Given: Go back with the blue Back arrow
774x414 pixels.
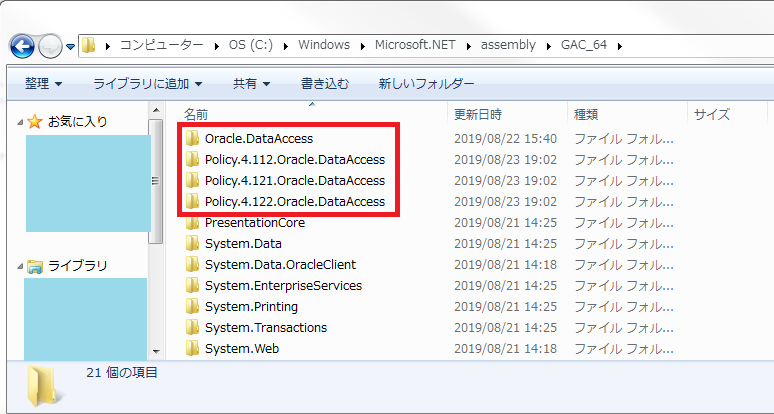Looking at the screenshot, I should pos(22,46).
